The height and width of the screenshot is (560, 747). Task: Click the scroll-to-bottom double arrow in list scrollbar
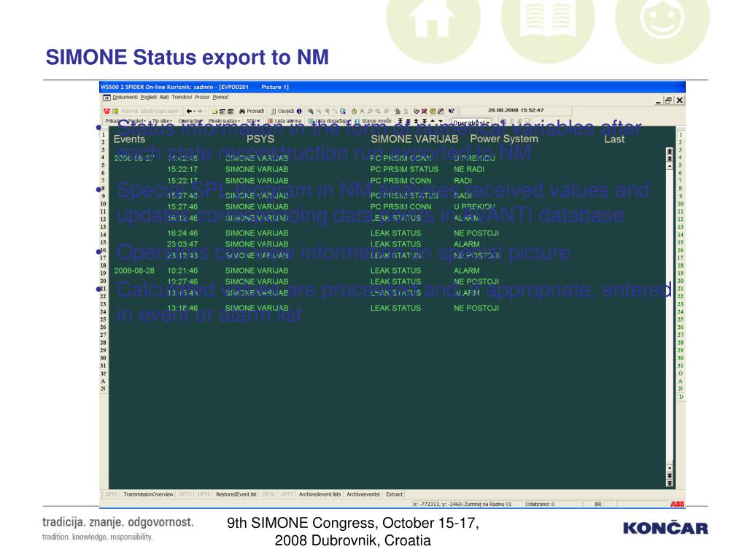pyautogui.click(x=670, y=483)
